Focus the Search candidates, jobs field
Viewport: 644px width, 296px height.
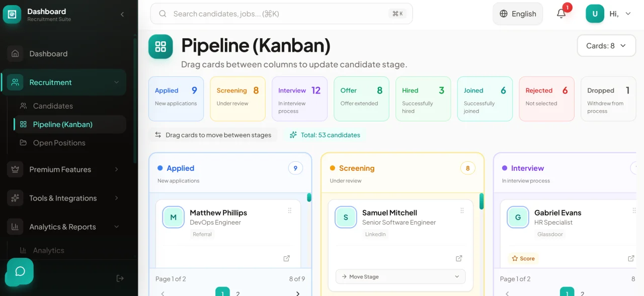[281, 14]
